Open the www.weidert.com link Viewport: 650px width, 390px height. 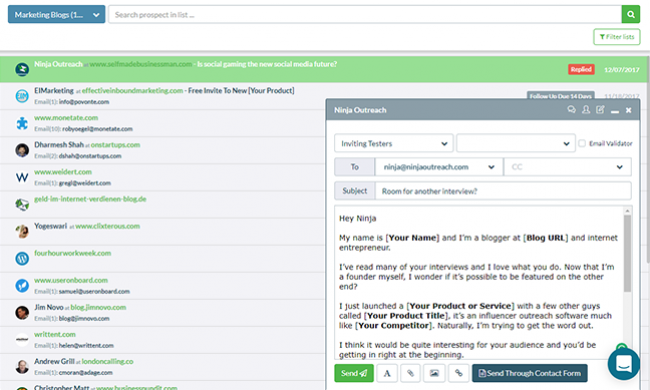tap(63, 172)
